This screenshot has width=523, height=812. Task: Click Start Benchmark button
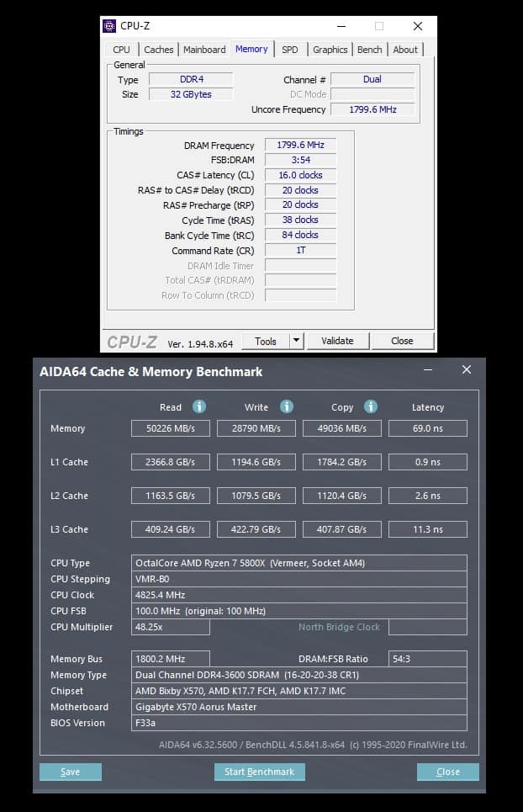click(x=260, y=772)
